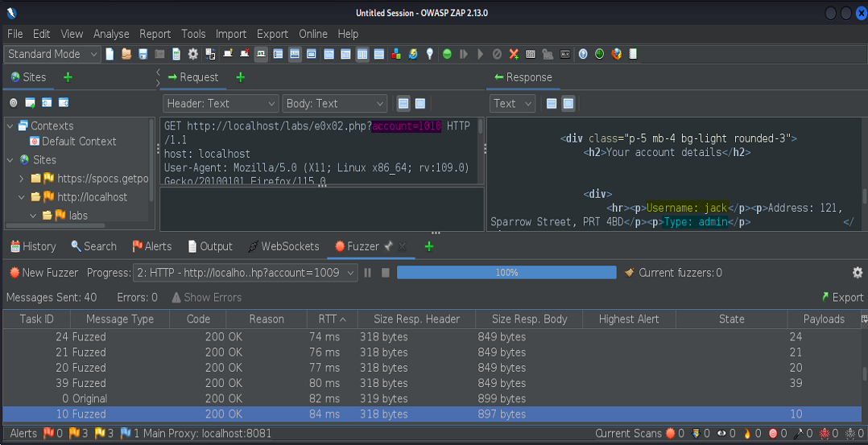Add a tab with plus beside Fuzzer
868x445 pixels.
pos(429,246)
